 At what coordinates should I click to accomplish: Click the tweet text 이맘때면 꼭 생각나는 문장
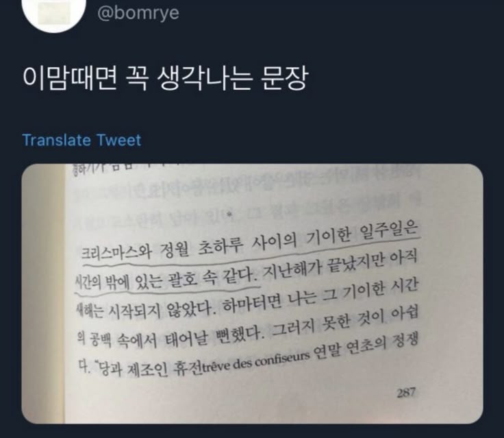(165, 78)
